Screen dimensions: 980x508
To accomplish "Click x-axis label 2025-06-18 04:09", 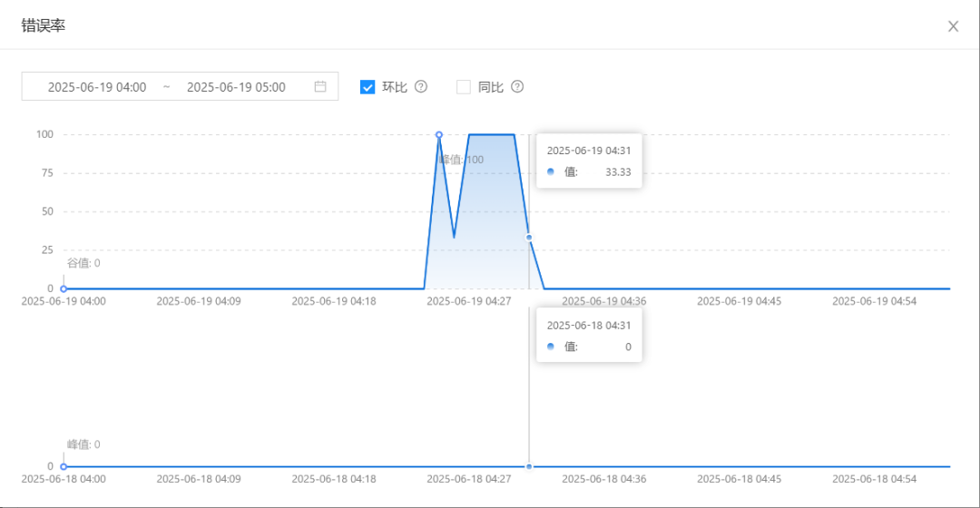I will click(199, 479).
